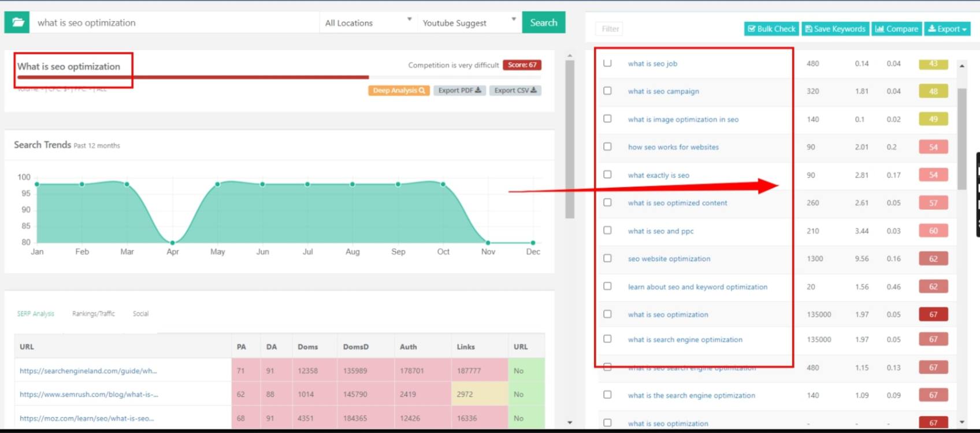Click the Links column header
980x433 pixels.
click(466, 347)
